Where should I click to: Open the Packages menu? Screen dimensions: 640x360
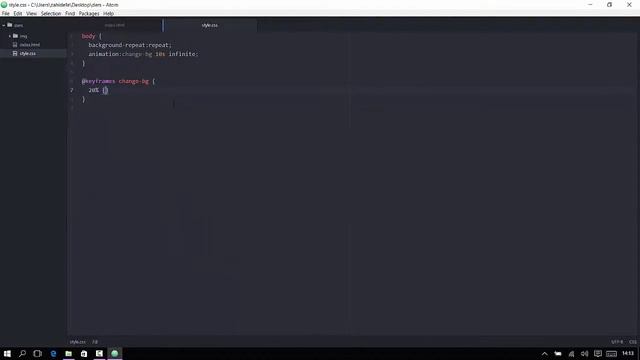89,13
